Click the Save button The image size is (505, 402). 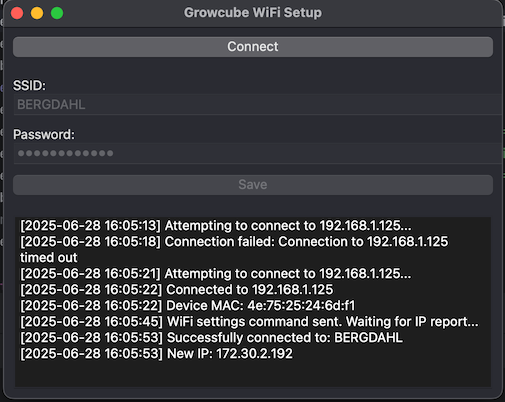point(253,185)
